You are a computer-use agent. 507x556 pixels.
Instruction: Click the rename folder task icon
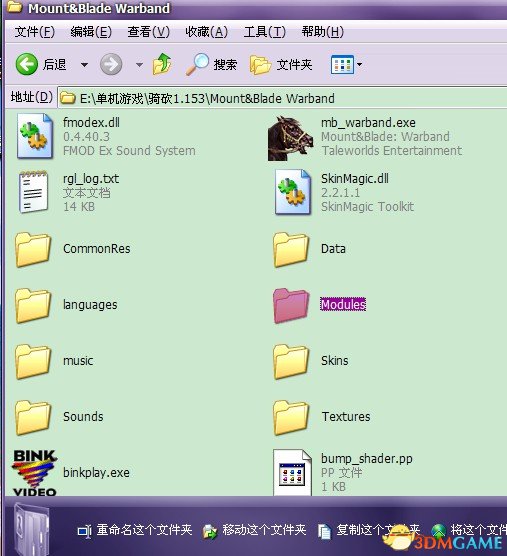tap(84, 531)
